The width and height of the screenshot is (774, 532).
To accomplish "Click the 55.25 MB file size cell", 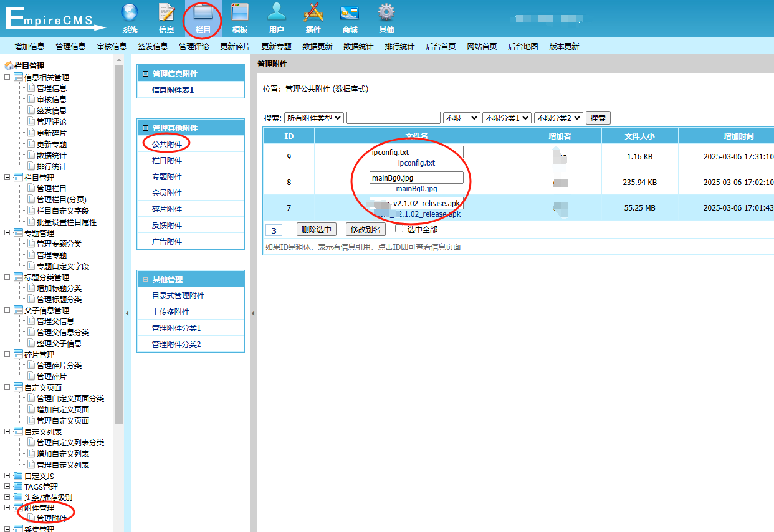I will click(x=639, y=207).
